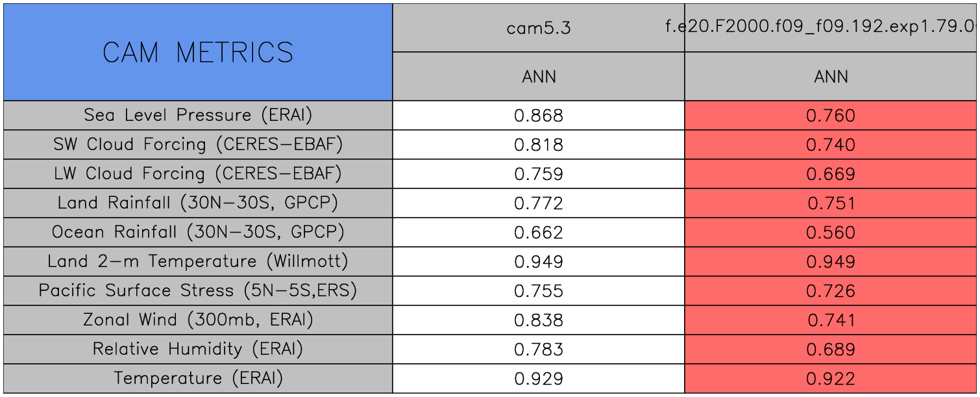Screen dimensions: 980x397
Task: Click the red cell showing 0.760
Action: 831,116
